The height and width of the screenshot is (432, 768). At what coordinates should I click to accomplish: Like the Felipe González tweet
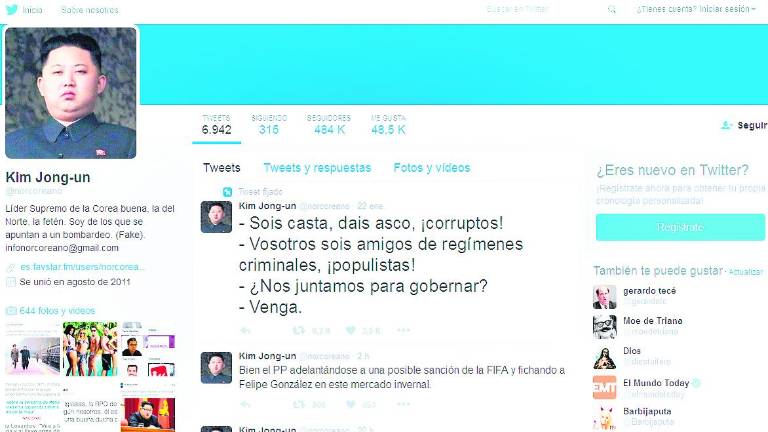pos(351,405)
